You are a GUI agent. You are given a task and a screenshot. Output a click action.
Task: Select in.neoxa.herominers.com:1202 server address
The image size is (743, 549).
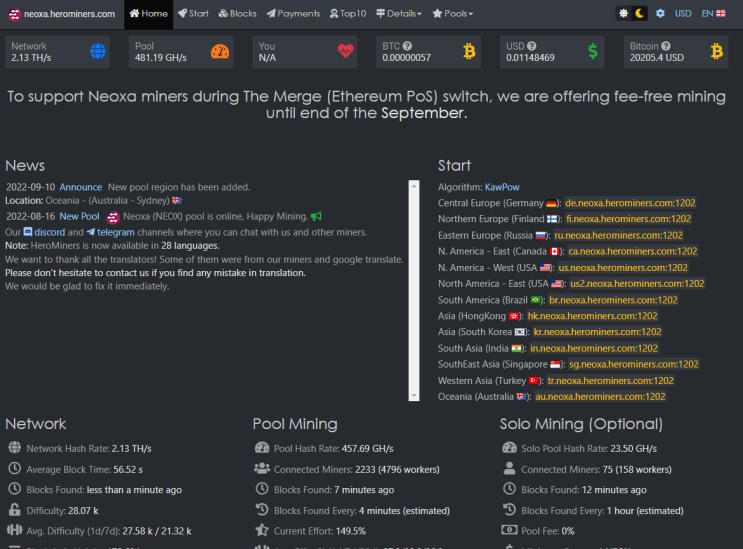(594, 349)
